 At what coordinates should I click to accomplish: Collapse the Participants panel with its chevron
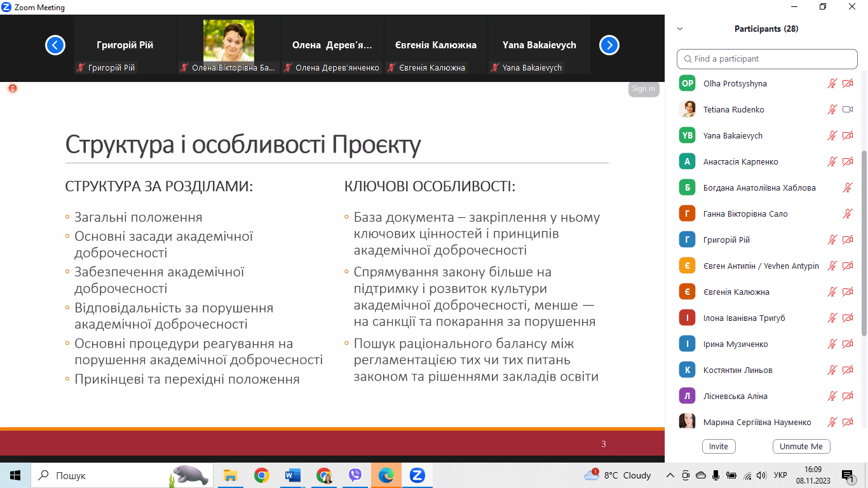click(x=680, y=29)
